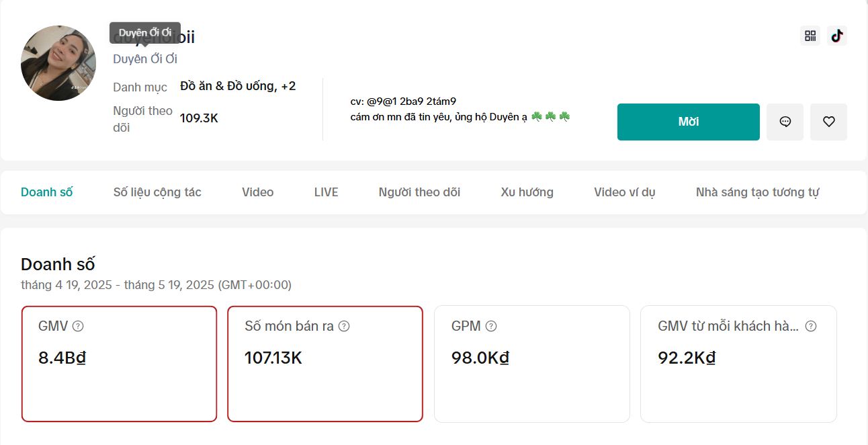This screenshot has height=445, width=868.
Task: Click the help icon beside Số món bán ra
Action: [x=344, y=326]
